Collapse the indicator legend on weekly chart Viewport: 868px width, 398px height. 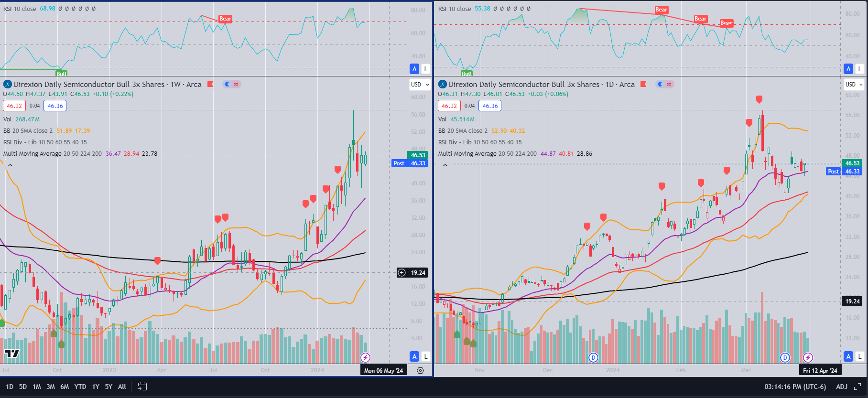coord(10,165)
